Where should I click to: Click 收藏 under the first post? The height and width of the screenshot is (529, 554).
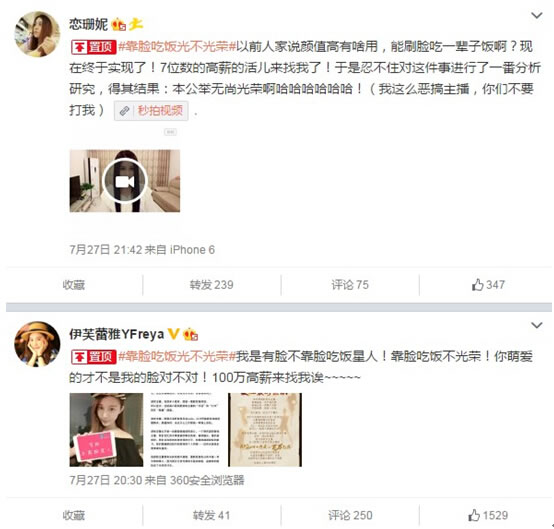[74, 285]
